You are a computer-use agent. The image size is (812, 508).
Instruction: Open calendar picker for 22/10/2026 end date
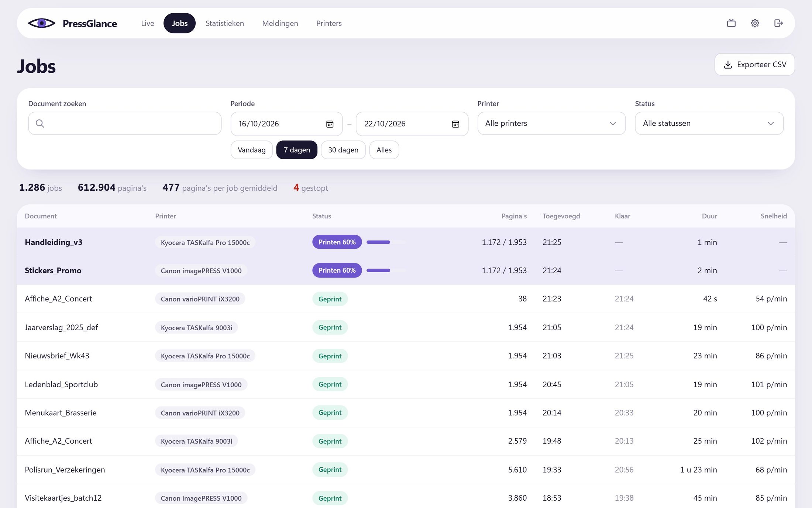coord(455,124)
